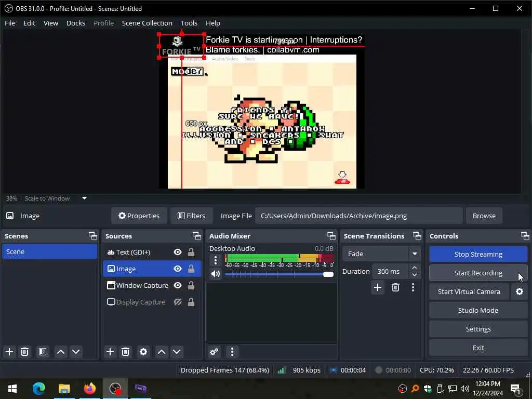Browse for image file
Image resolution: width=532 pixels, height=399 pixels.
coord(484,216)
